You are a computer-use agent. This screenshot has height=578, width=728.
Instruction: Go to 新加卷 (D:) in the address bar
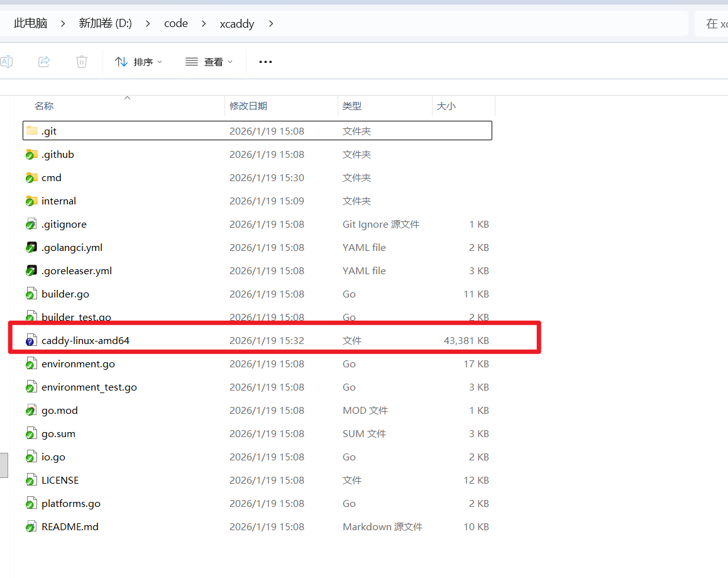click(x=105, y=24)
